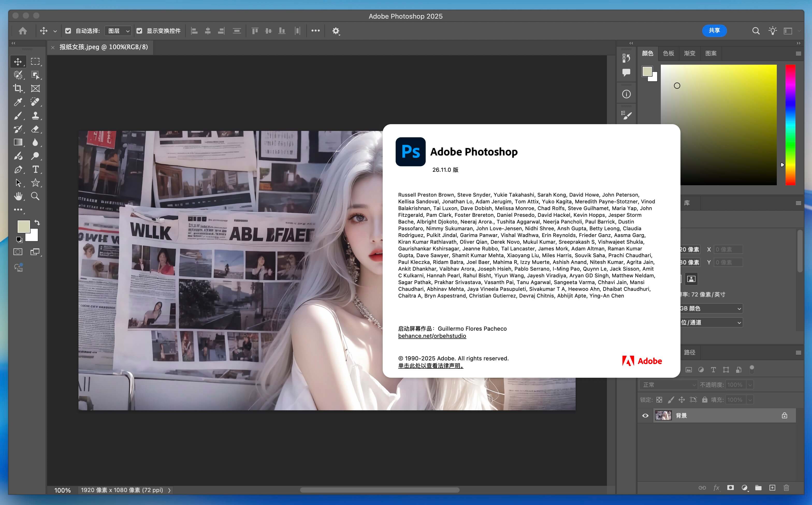Hide the 背景 layer with eye icon
Viewport: 812px width, 505px height.
[645, 415]
